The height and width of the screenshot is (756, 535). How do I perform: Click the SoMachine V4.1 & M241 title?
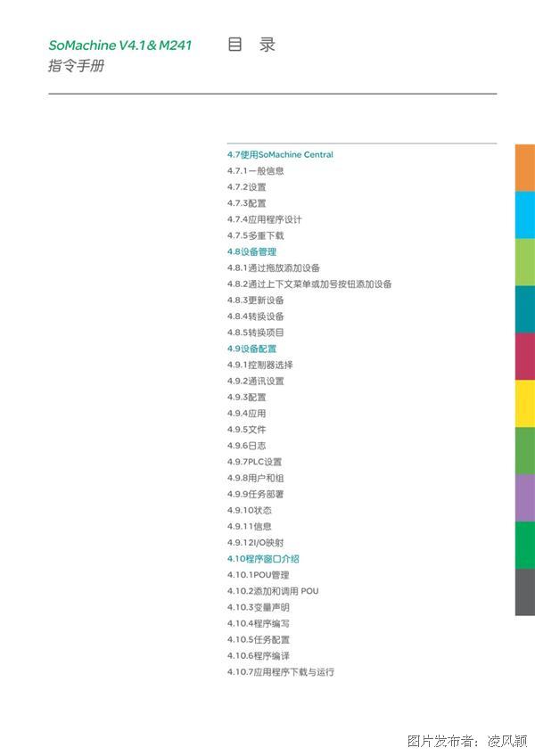120,45
